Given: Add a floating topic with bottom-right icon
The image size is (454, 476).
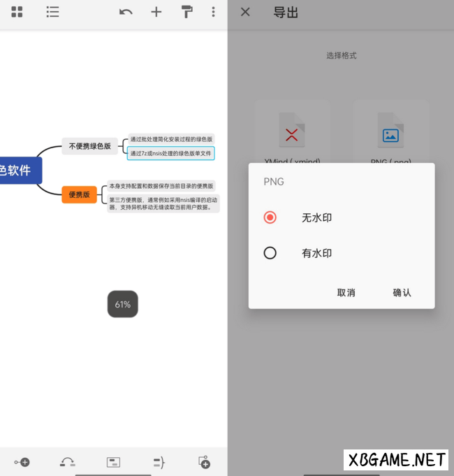Looking at the screenshot, I should [x=204, y=462].
